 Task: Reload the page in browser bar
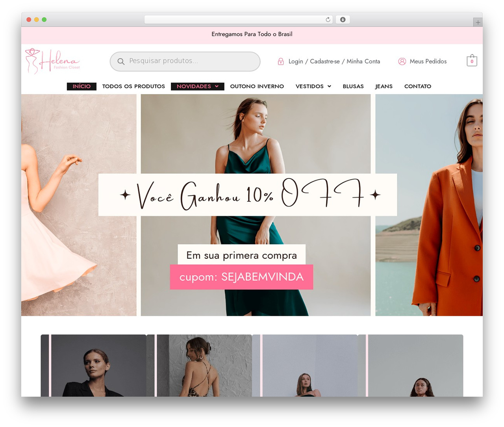(x=328, y=20)
